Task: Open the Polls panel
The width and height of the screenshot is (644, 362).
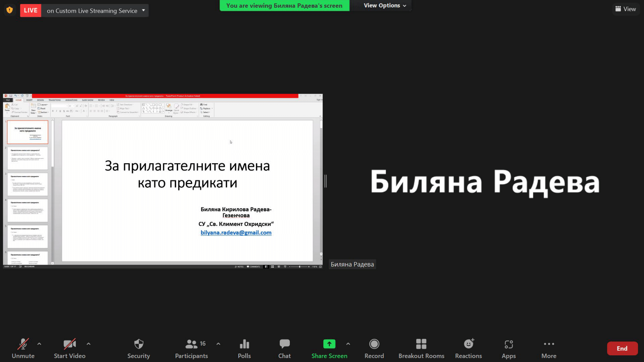Action: 244,348
